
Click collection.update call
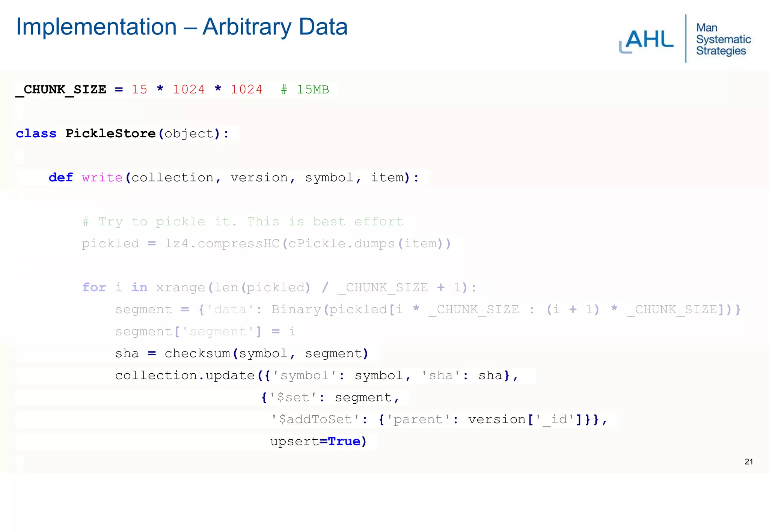point(185,376)
